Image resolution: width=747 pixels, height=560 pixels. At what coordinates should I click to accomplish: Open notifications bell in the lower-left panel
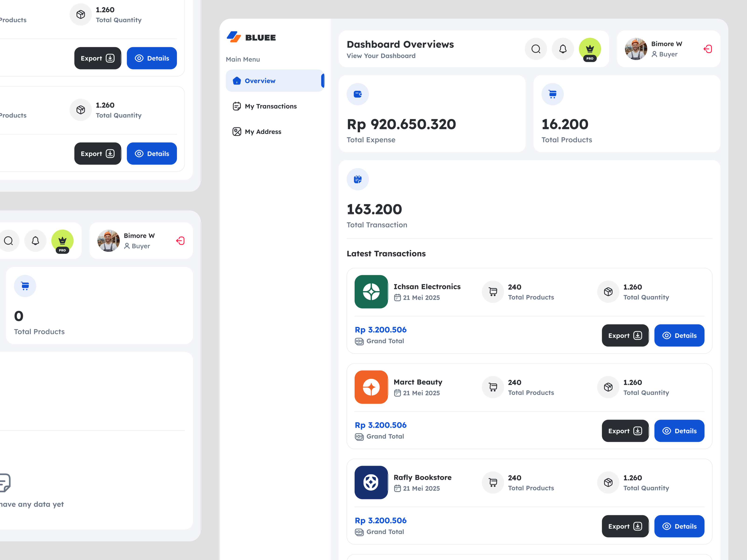35,241
